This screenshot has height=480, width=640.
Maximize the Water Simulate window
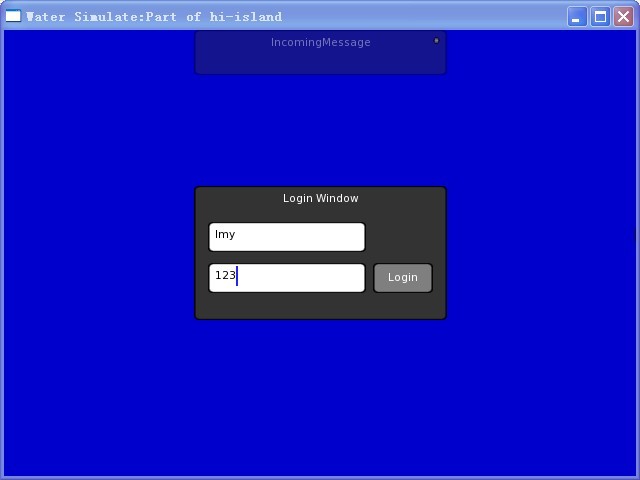tap(600, 17)
